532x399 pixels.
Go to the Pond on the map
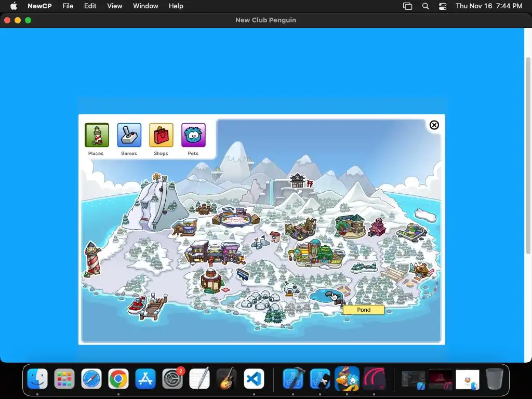(x=326, y=295)
